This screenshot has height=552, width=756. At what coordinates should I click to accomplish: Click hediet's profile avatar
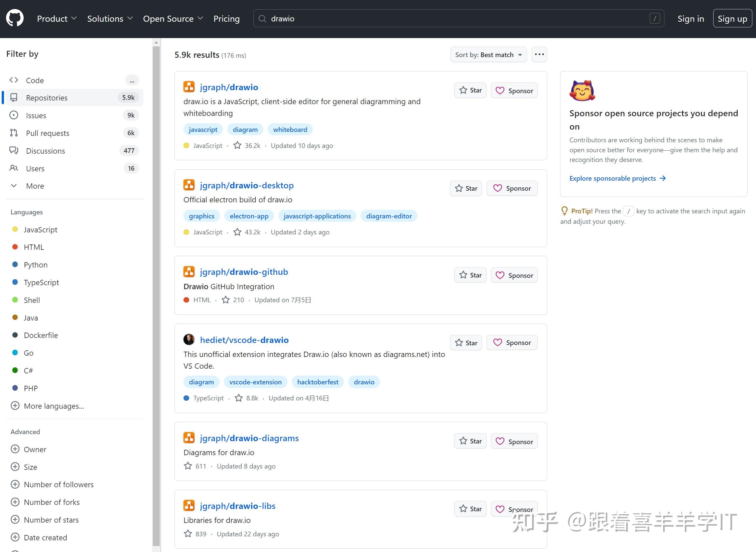(x=189, y=340)
